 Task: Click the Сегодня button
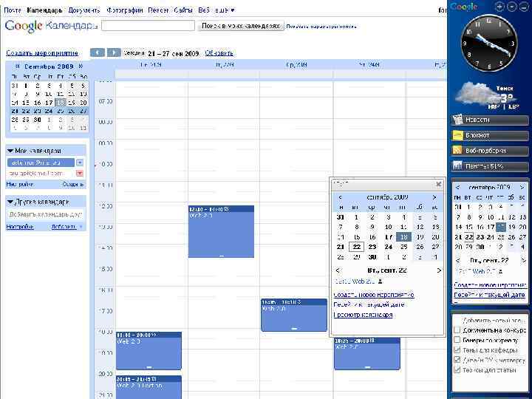click(134, 53)
